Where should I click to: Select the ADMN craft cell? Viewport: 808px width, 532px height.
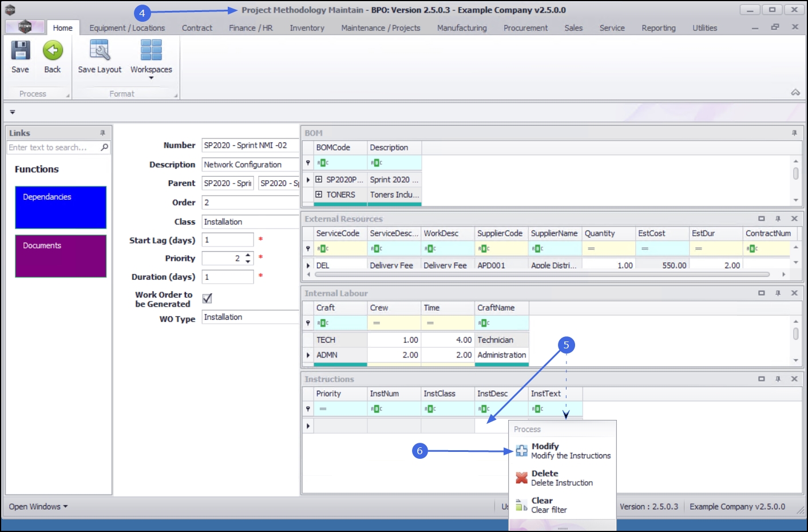pyautogui.click(x=340, y=355)
